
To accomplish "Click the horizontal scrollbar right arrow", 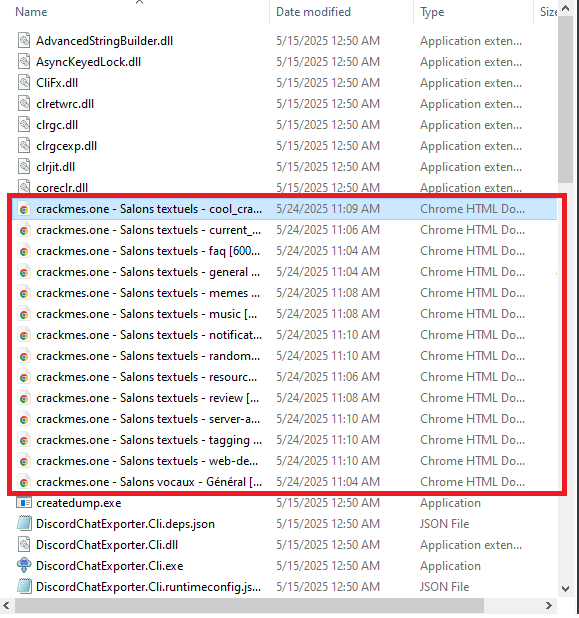I will pyautogui.click(x=549, y=605).
